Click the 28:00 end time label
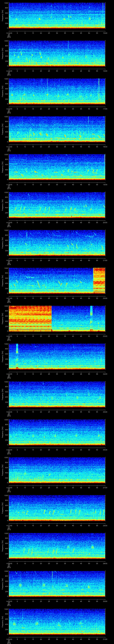This screenshot has height=644, width=114. pos(105,525)
